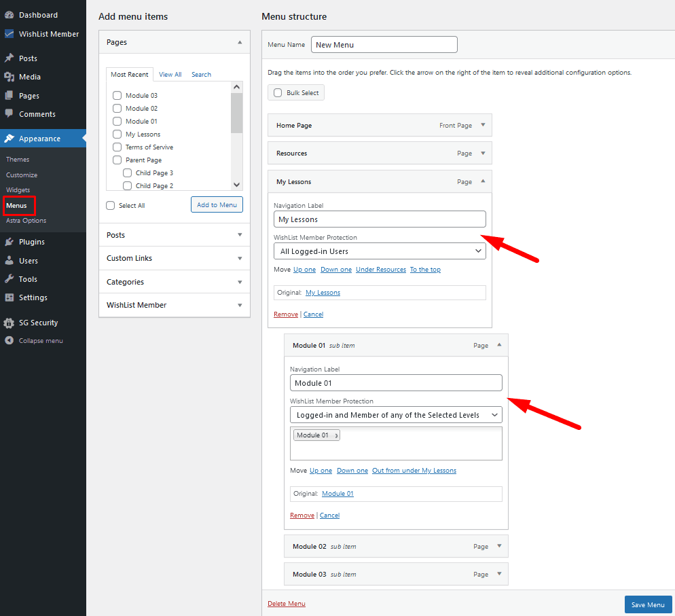Check the My Lessons page checkbox
This screenshot has height=616, width=675.
pyautogui.click(x=117, y=134)
